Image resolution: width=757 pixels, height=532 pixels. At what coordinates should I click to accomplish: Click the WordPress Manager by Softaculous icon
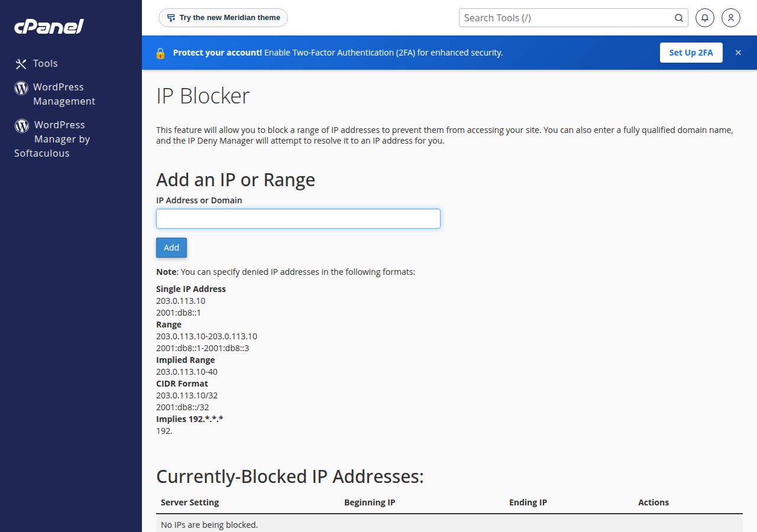[x=22, y=125]
